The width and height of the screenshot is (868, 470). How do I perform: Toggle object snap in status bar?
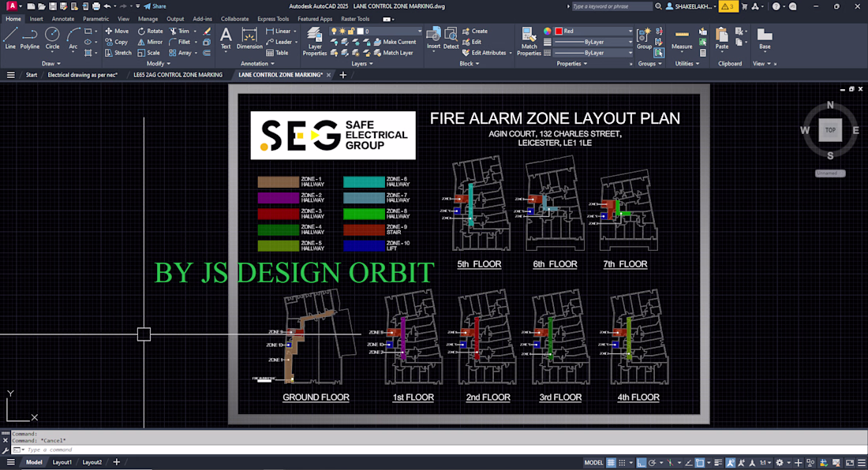(700, 463)
